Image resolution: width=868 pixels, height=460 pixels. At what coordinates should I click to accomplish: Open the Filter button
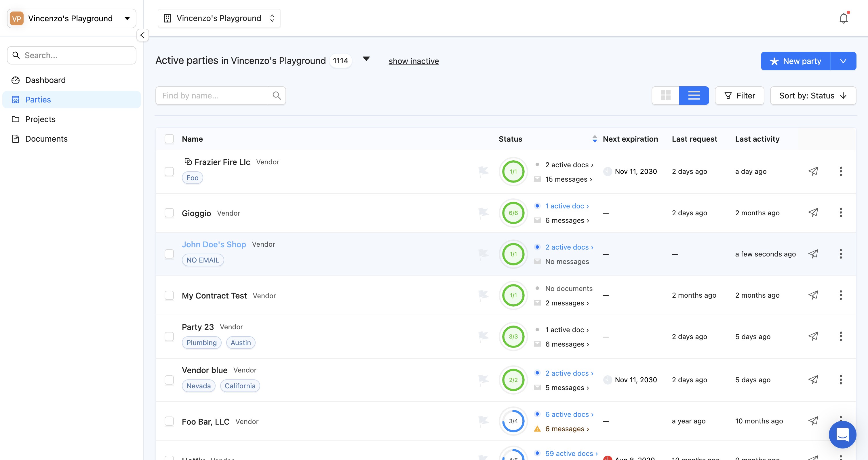(x=739, y=95)
